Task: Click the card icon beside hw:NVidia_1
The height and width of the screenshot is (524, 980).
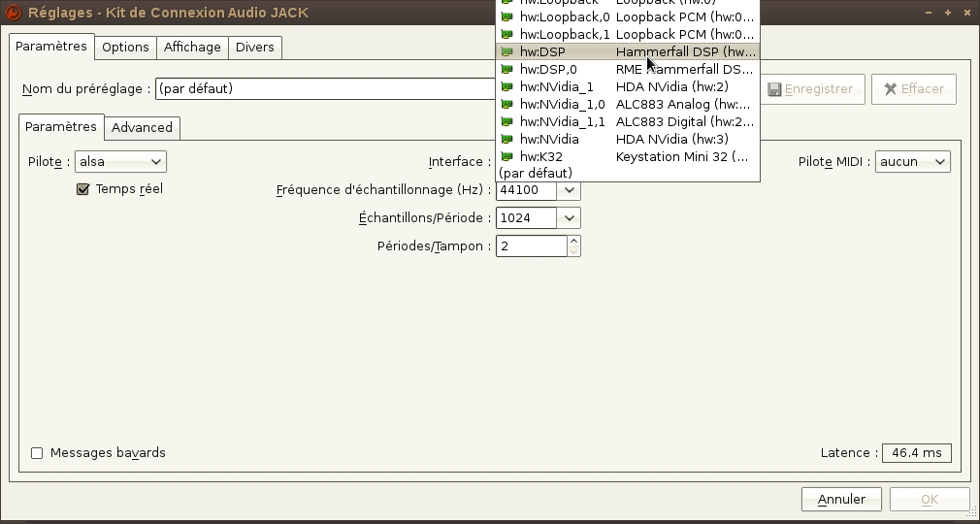Action: (x=506, y=87)
